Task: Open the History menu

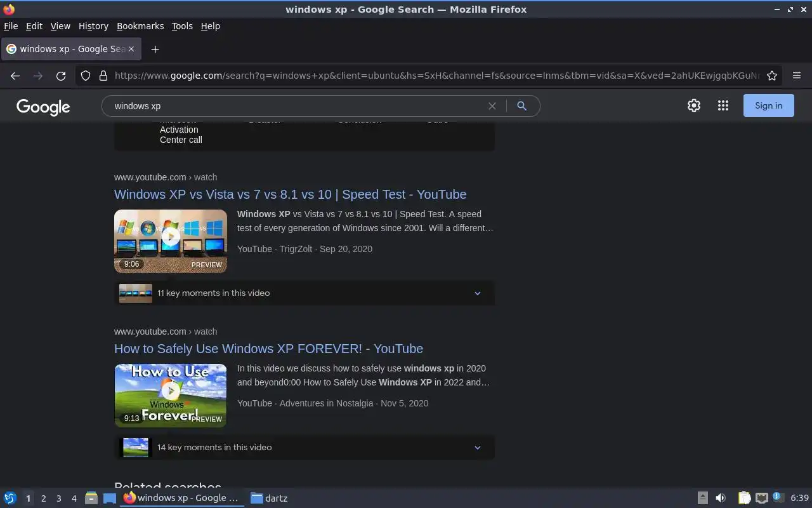Action: click(x=93, y=26)
